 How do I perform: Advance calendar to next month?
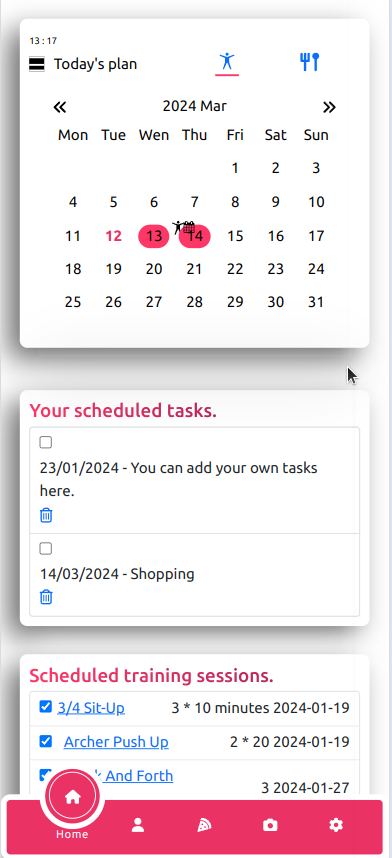pos(329,107)
